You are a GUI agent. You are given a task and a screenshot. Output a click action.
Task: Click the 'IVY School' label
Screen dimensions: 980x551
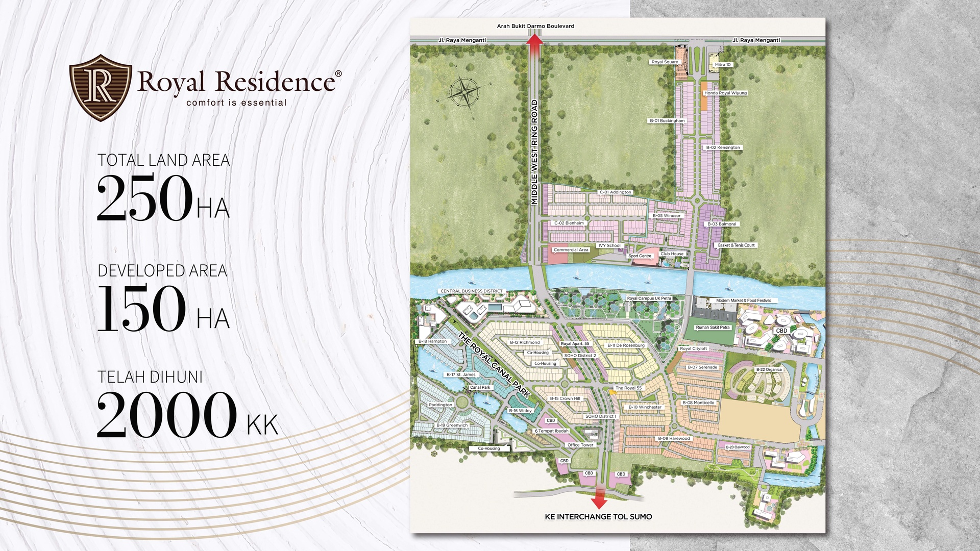(609, 245)
